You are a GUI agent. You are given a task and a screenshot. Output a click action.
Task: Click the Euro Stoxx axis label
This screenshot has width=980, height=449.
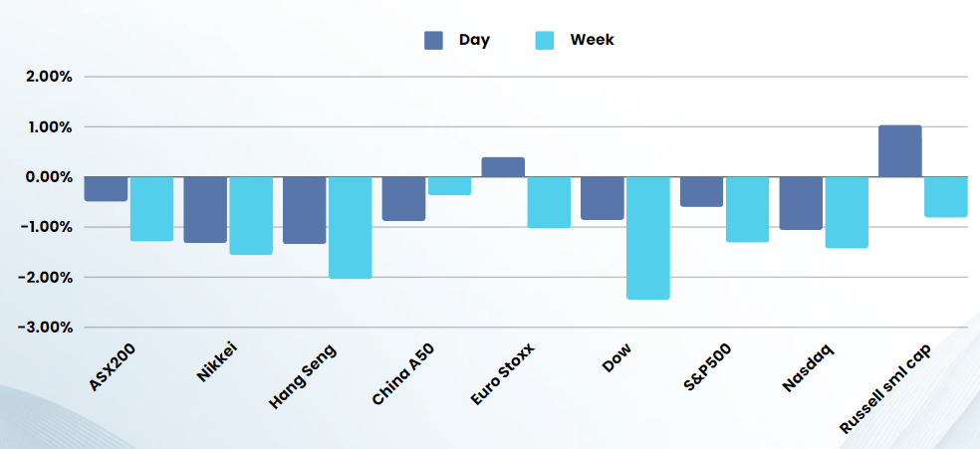pyautogui.click(x=503, y=374)
